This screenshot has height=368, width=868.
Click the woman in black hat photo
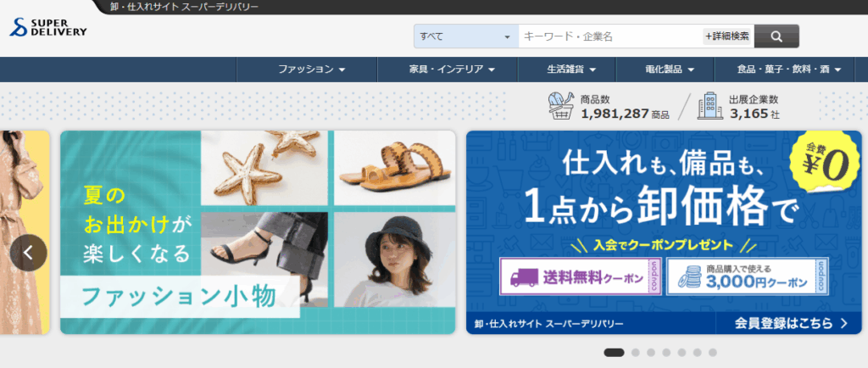click(395, 259)
